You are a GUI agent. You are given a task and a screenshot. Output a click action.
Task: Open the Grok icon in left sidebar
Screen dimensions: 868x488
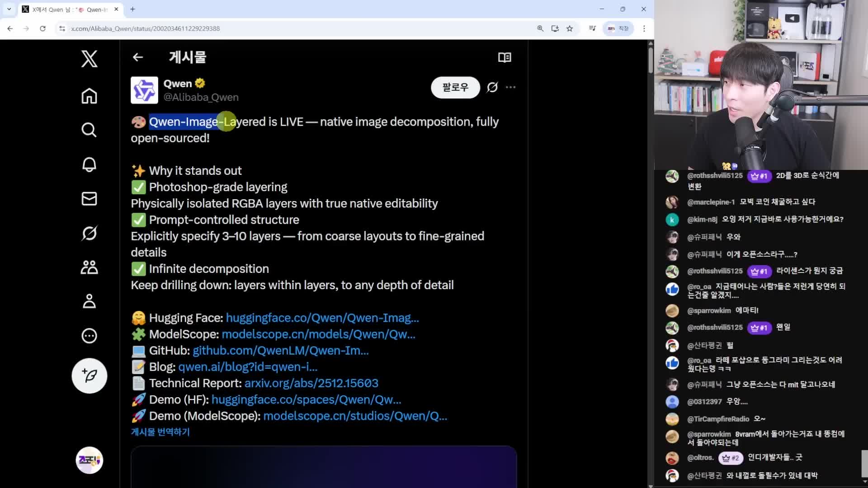tap(89, 233)
